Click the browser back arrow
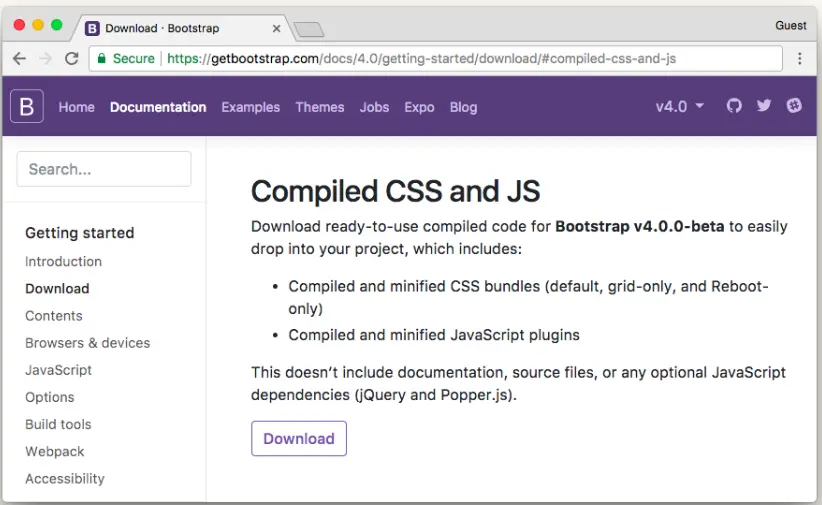 point(19,58)
